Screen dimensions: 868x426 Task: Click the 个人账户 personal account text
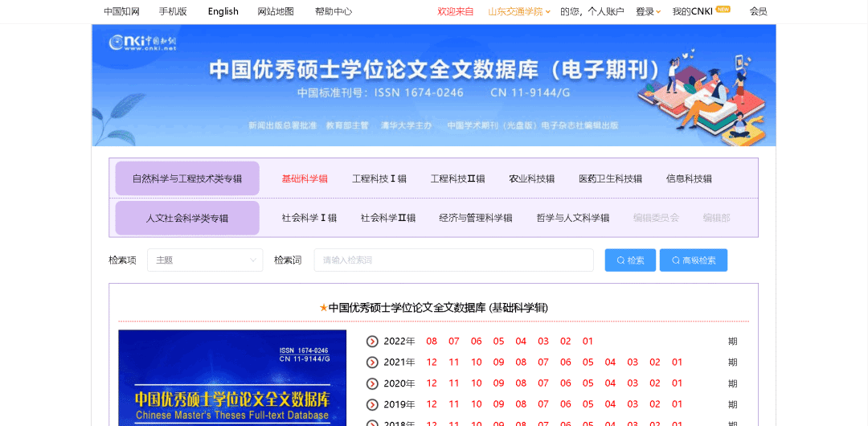pyautogui.click(x=606, y=11)
